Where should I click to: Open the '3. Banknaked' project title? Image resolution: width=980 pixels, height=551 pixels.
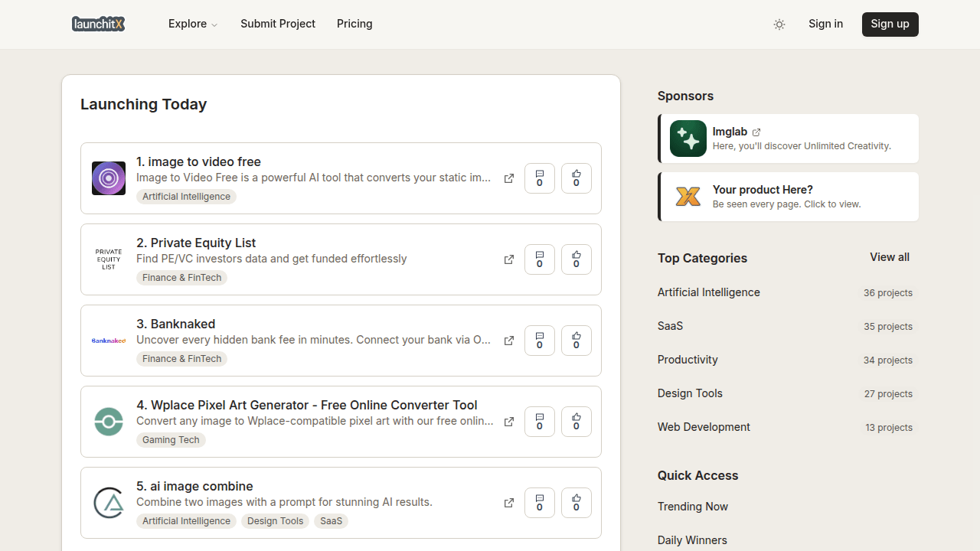point(175,324)
